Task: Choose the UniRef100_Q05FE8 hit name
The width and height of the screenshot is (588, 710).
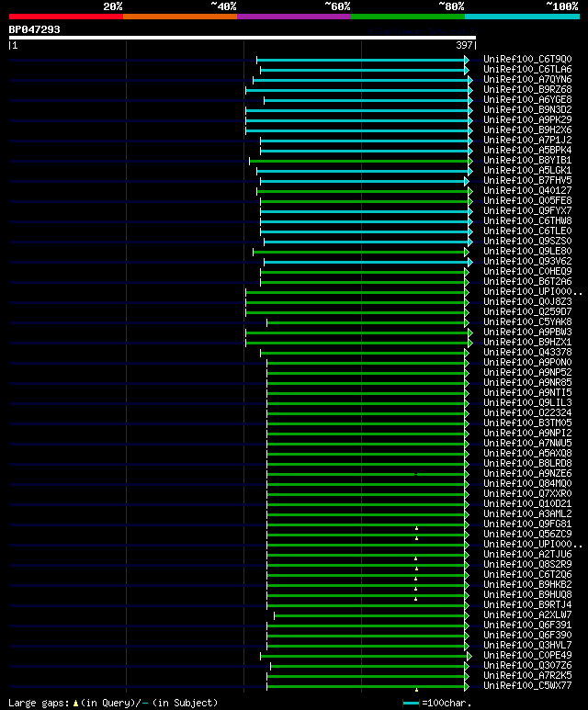Action: tap(527, 200)
